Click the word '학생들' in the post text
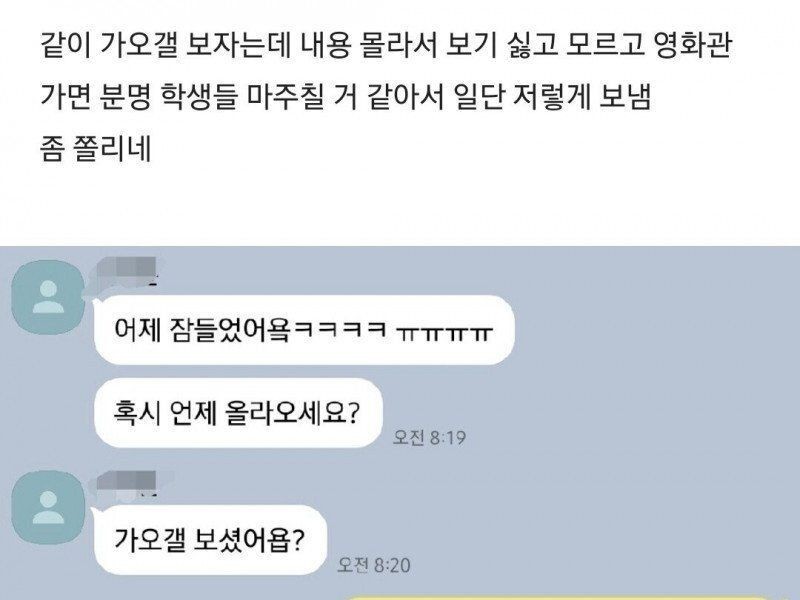Image resolution: width=800 pixels, height=600 pixels. pyautogui.click(x=199, y=97)
